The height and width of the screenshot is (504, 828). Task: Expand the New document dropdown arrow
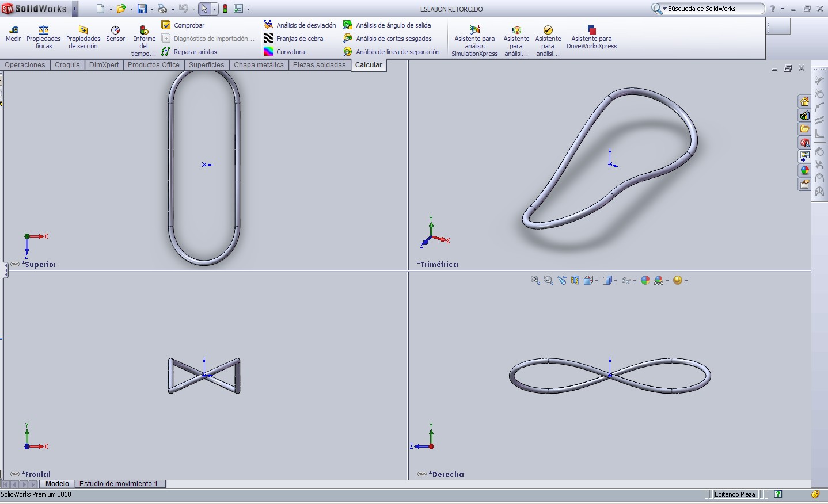point(111,9)
